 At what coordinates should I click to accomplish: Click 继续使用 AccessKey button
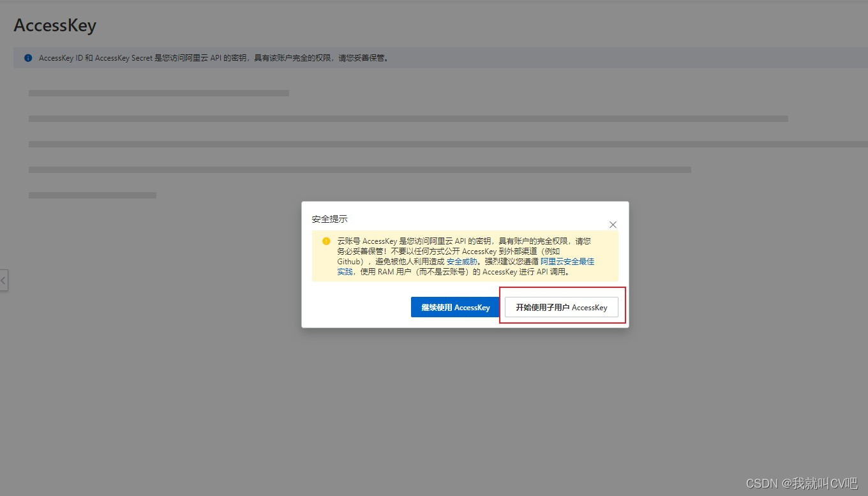coord(454,307)
